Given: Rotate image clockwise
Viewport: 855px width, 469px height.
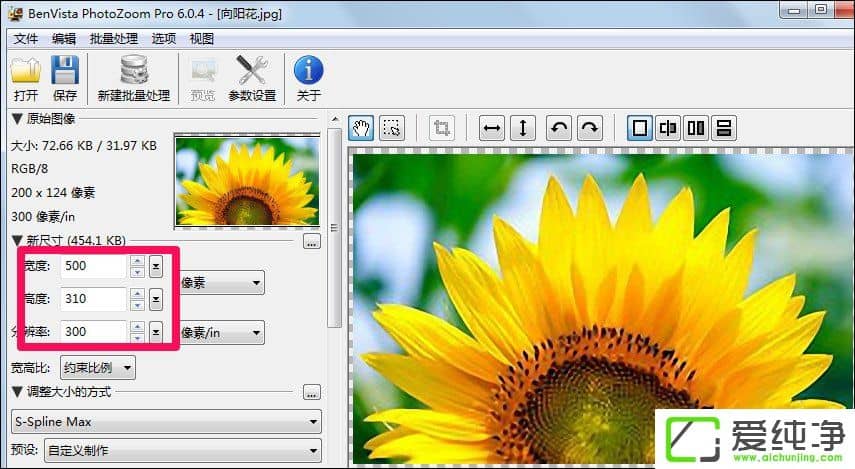Looking at the screenshot, I should point(590,128).
